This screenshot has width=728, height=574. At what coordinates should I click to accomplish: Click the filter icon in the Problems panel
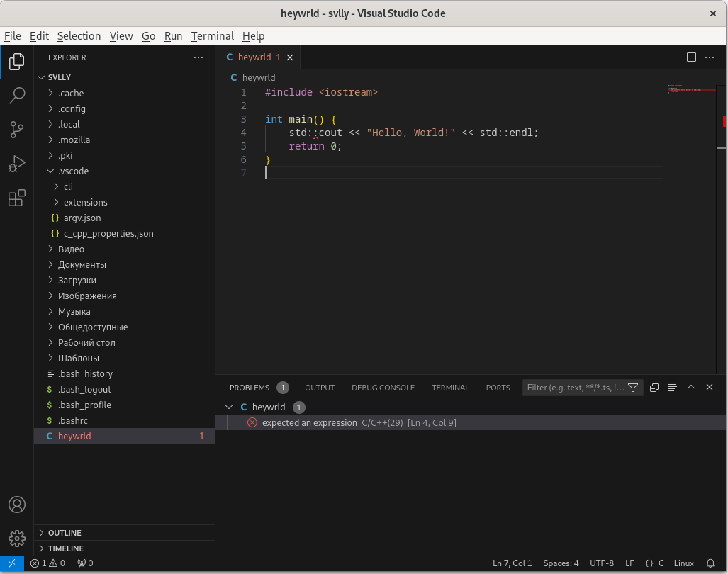633,387
